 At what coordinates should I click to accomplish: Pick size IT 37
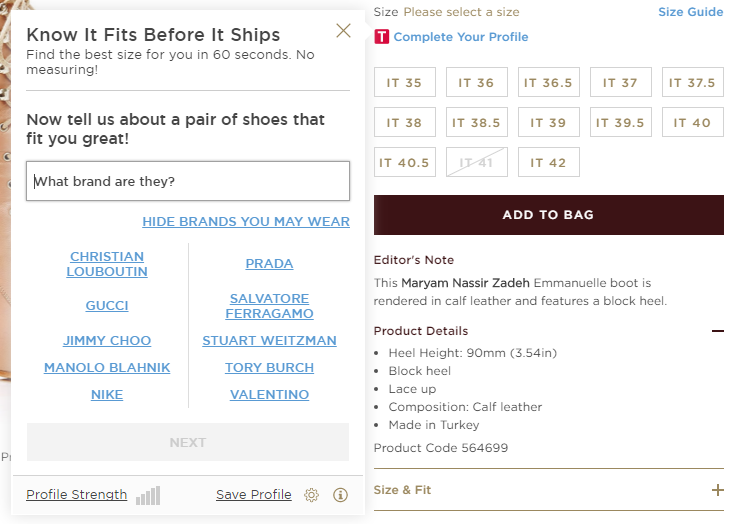(620, 83)
